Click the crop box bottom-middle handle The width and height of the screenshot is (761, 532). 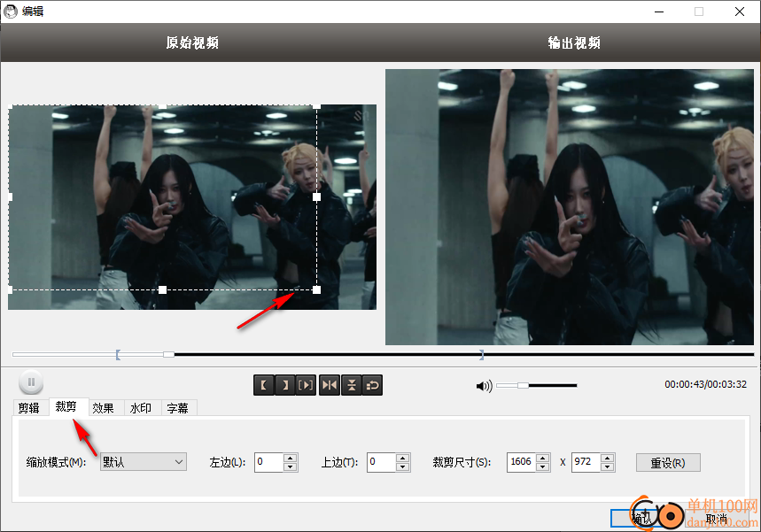click(163, 290)
